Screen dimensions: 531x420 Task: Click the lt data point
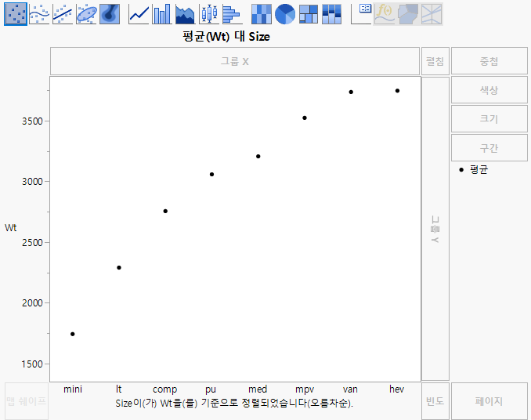click(119, 267)
